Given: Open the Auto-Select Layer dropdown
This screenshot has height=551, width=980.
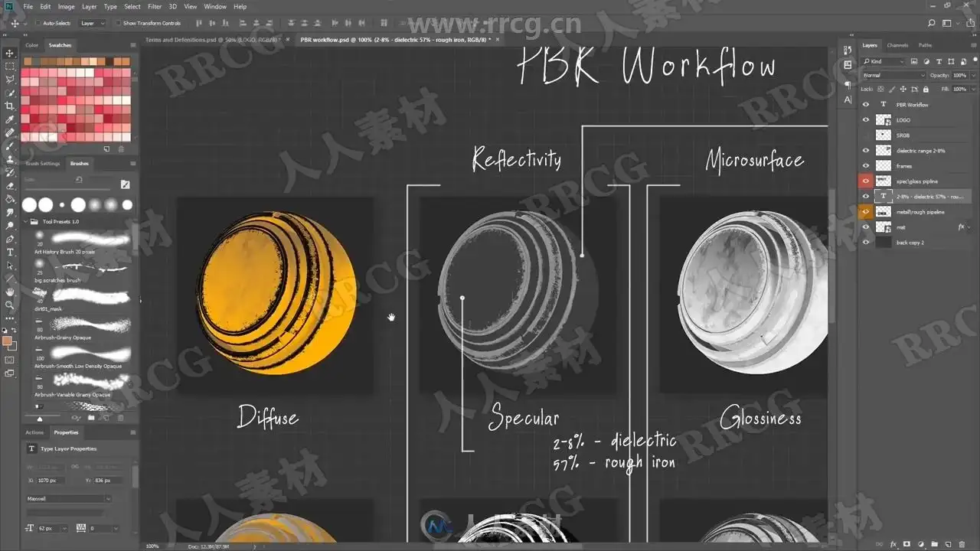Looking at the screenshot, I should point(92,24).
